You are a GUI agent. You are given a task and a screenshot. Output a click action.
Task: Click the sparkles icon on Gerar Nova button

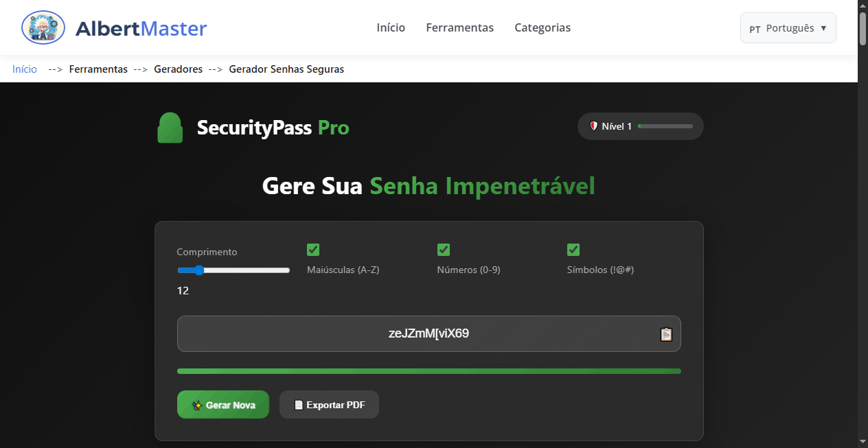[x=198, y=404]
